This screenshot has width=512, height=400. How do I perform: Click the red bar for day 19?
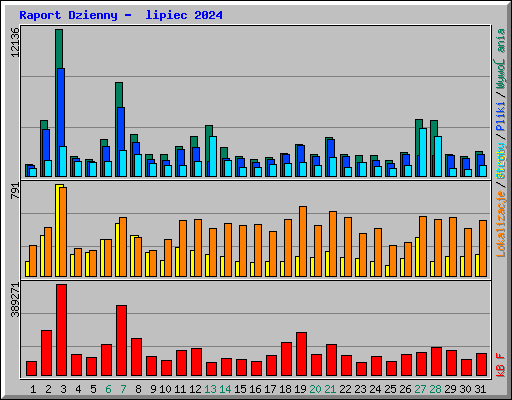coord(301,354)
